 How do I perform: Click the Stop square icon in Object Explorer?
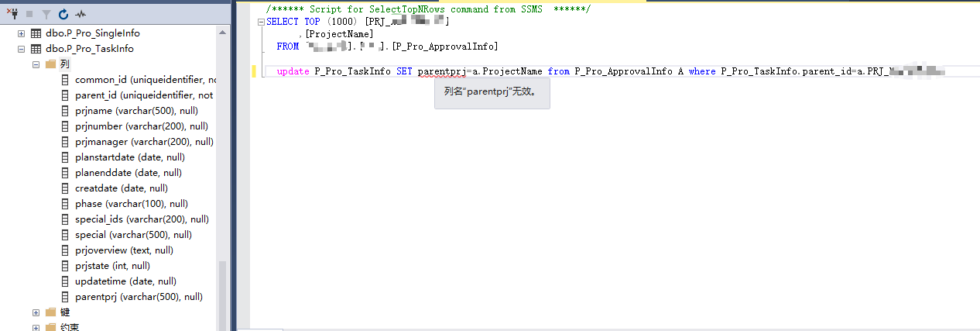(29, 14)
